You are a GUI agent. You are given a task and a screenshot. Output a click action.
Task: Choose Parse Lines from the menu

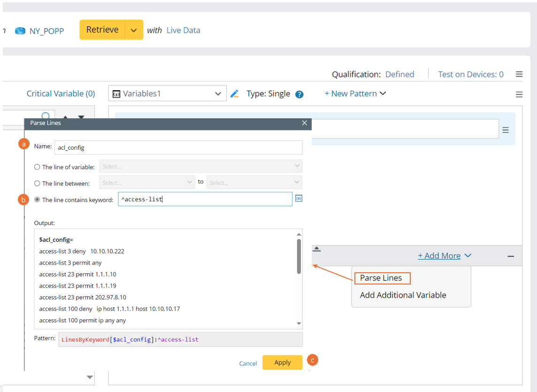tap(381, 278)
